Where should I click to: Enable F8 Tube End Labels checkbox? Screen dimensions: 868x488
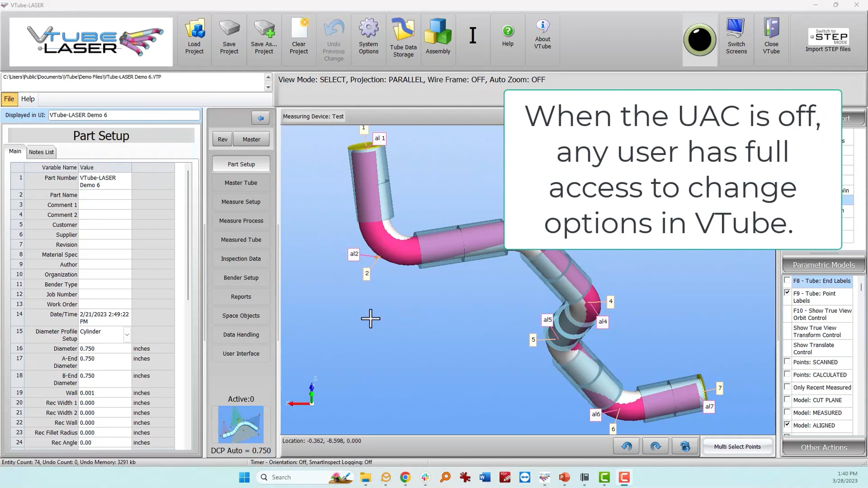(x=787, y=280)
